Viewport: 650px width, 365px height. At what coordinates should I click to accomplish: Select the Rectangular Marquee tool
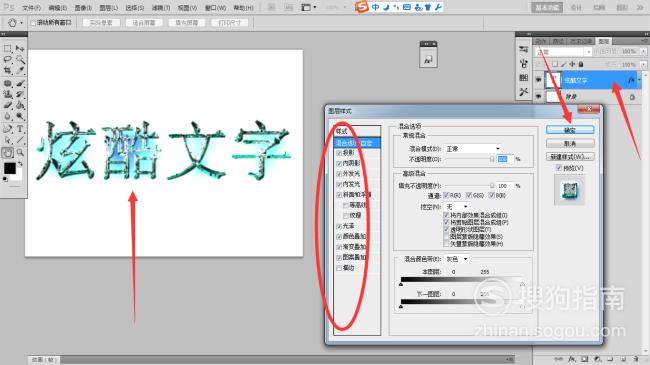(7, 49)
